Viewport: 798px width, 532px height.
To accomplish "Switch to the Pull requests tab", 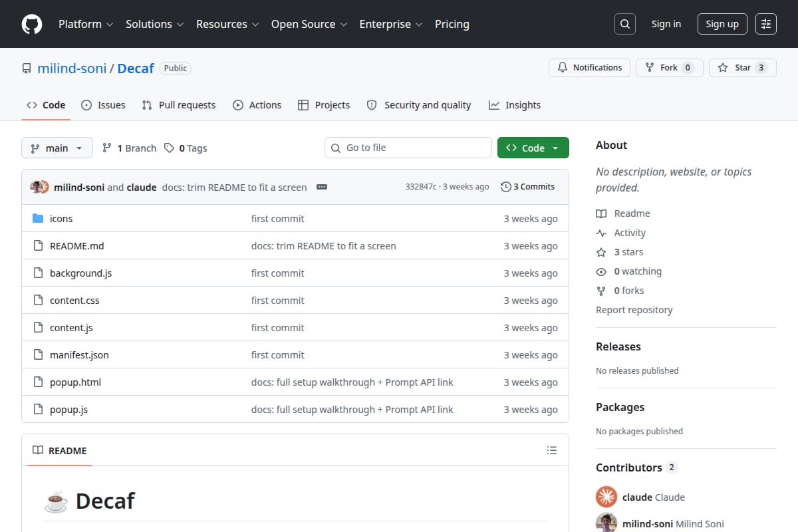I will [x=179, y=105].
